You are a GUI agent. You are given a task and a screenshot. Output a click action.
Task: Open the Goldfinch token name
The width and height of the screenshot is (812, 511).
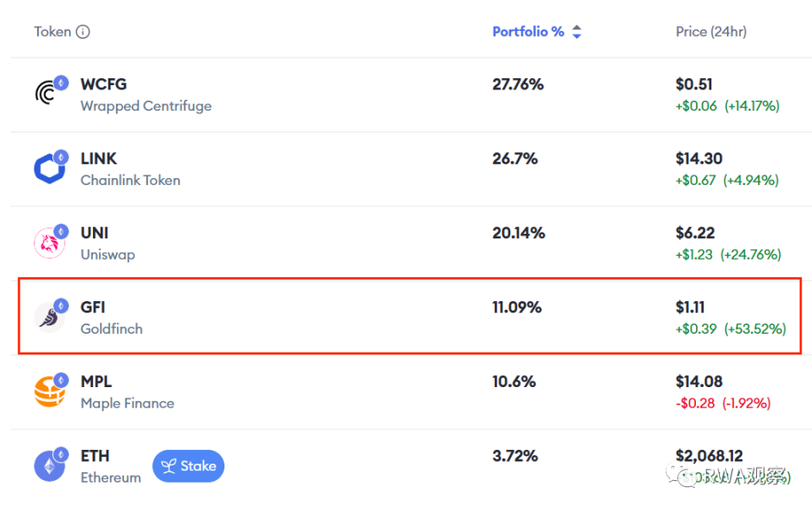(111, 329)
